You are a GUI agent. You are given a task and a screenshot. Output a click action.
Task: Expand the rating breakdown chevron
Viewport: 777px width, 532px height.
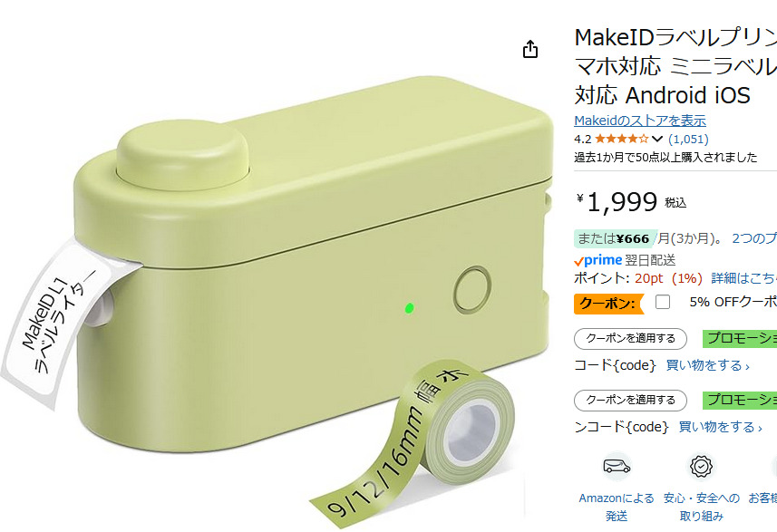click(657, 140)
